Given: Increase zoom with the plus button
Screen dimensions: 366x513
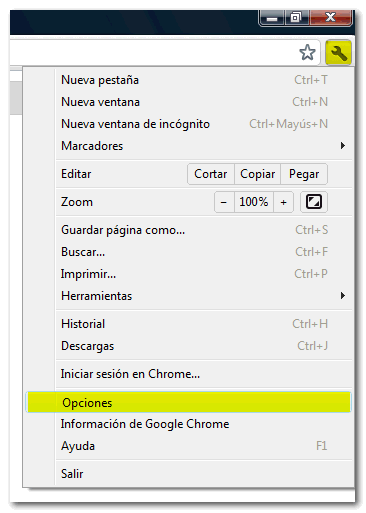Looking at the screenshot, I should [x=283, y=202].
